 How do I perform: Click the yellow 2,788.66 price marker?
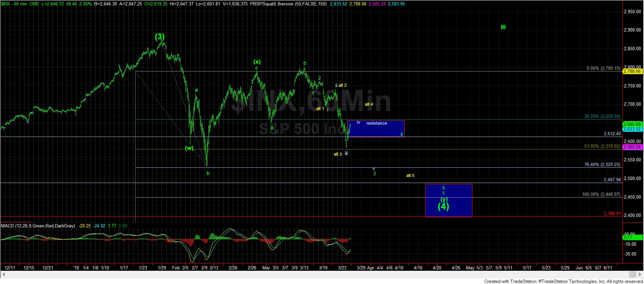click(632, 71)
